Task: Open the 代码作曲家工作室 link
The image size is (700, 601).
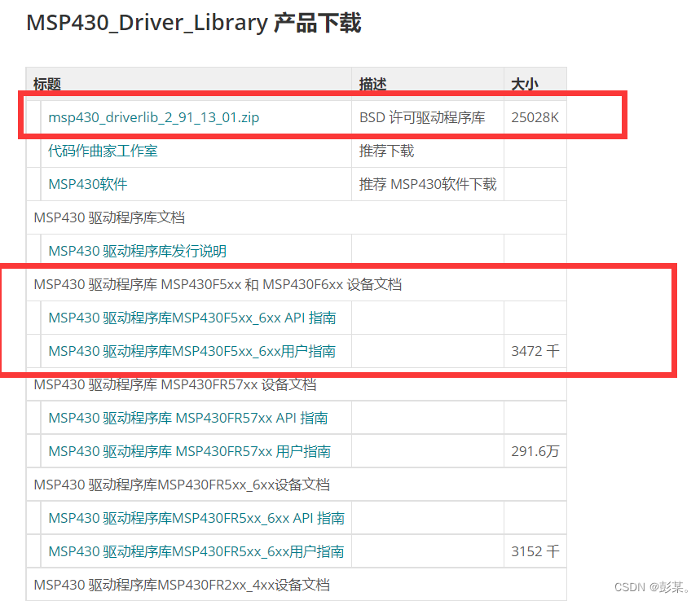Action: (103, 151)
